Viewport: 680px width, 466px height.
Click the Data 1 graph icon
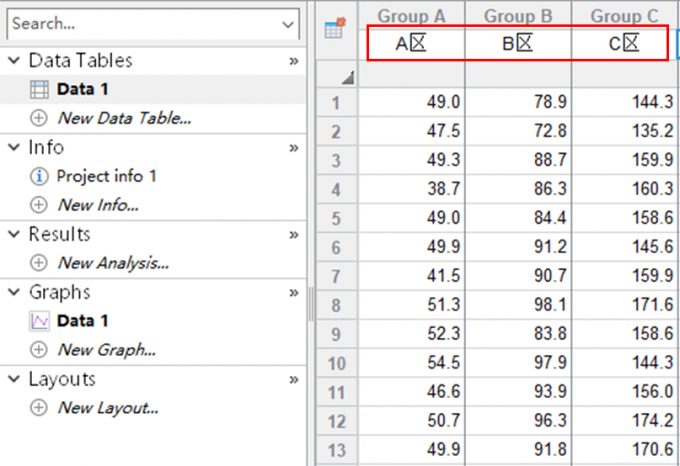[40, 321]
